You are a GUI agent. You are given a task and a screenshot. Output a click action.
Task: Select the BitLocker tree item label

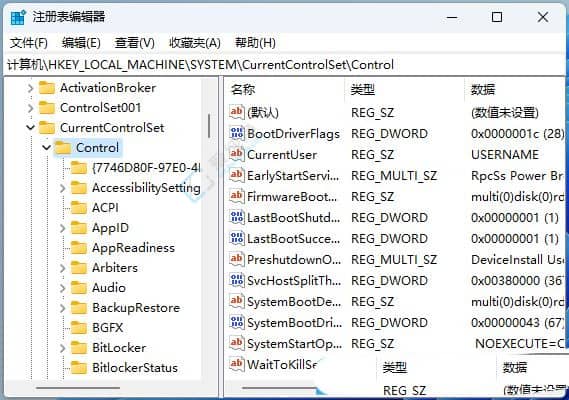[x=119, y=348]
